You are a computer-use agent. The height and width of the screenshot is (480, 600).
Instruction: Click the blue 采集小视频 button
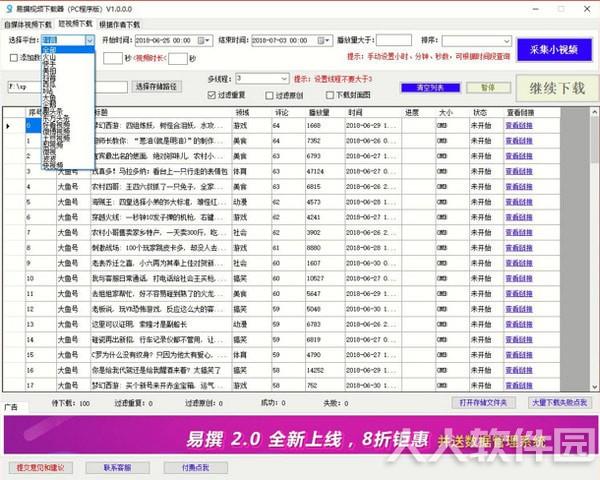(554, 49)
